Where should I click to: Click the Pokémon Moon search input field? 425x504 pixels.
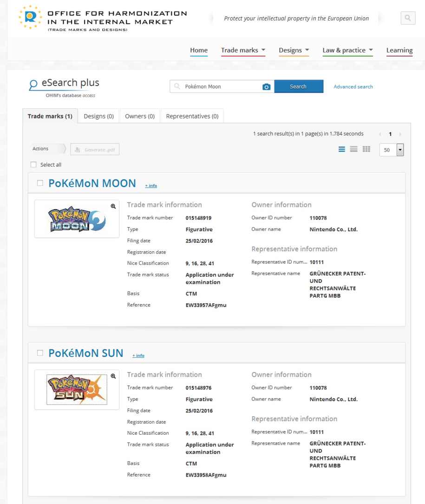[x=222, y=86]
